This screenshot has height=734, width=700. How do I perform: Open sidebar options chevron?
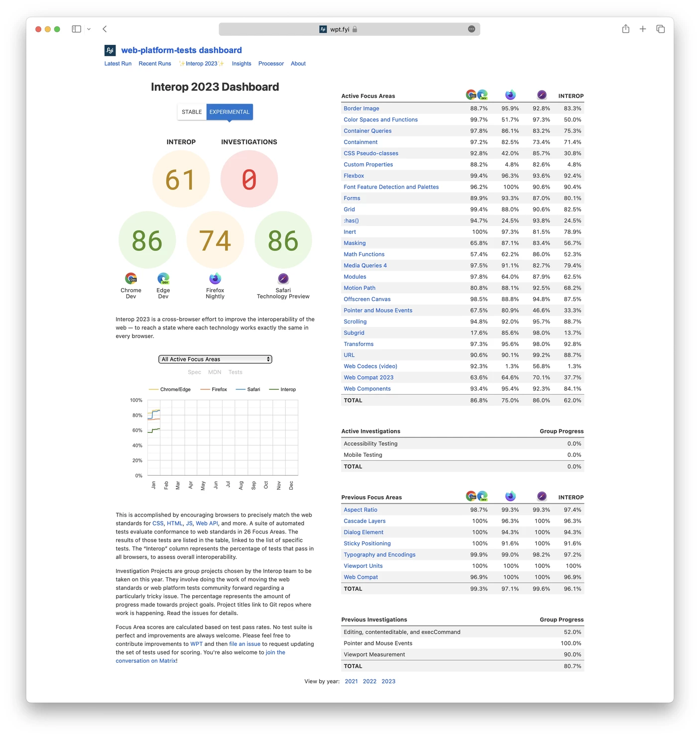89,29
